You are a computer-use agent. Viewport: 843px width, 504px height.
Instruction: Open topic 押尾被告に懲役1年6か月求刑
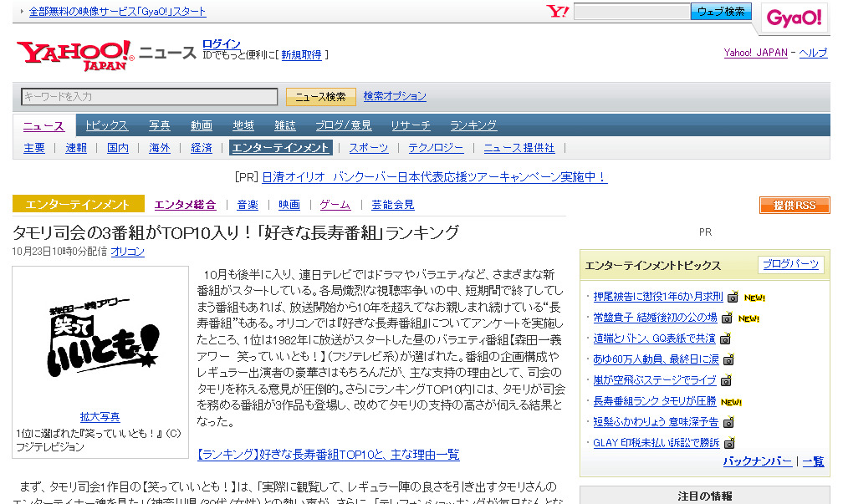coord(658,297)
